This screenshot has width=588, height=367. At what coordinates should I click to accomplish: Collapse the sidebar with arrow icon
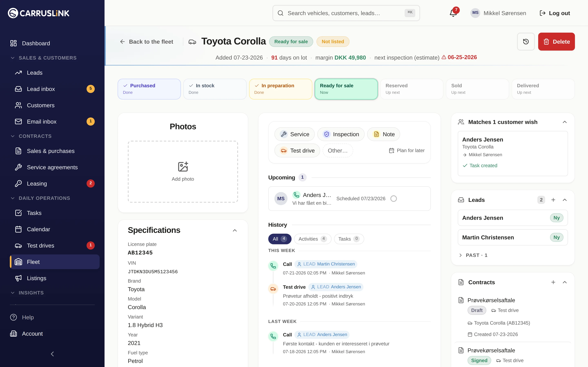pos(52,354)
